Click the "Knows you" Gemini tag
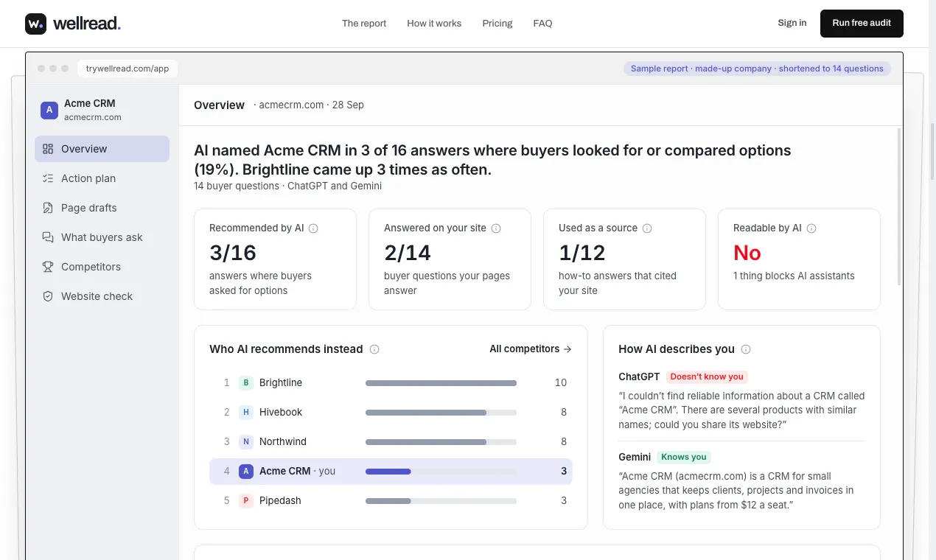This screenshot has width=936, height=560. tap(684, 457)
